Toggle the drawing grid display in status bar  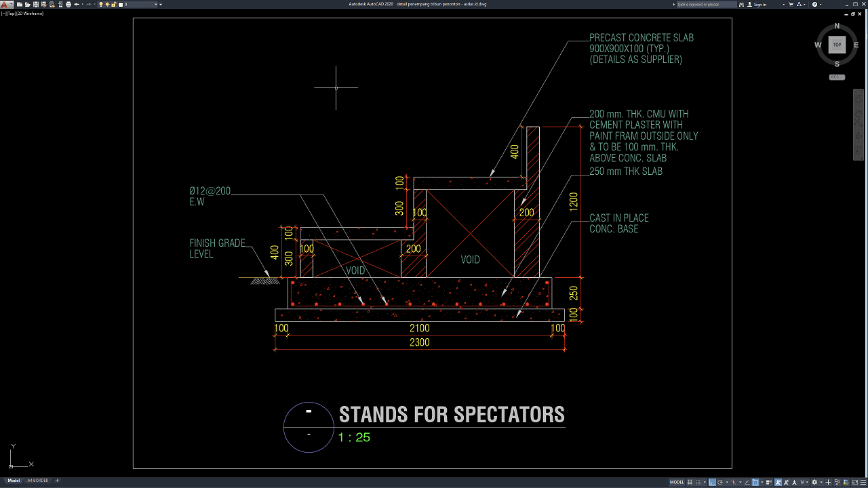point(690,482)
